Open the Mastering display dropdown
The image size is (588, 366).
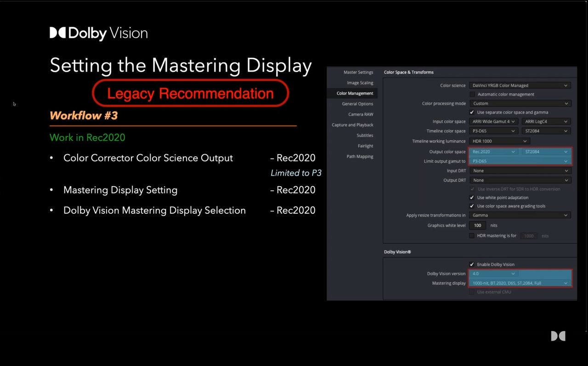(x=520, y=283)
